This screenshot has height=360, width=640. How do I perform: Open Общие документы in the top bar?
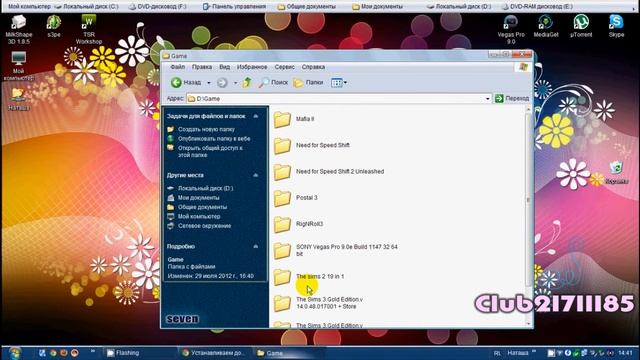click(307, 7)
